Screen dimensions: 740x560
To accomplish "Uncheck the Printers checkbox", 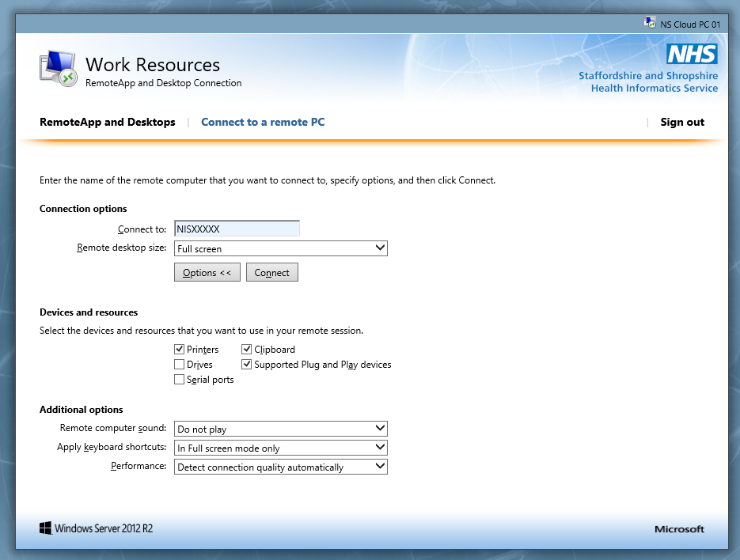I will [180, 350].
